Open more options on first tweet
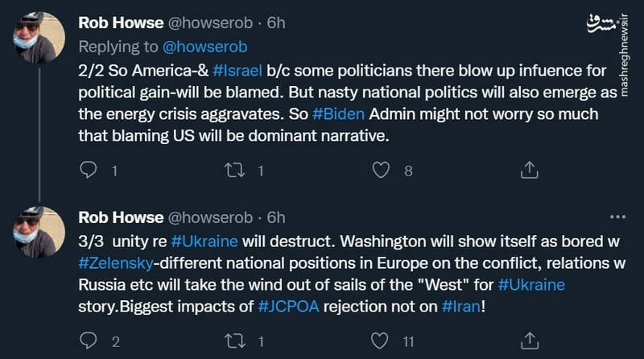The height and width of the screenshot is (359, 644). (617, 23)
